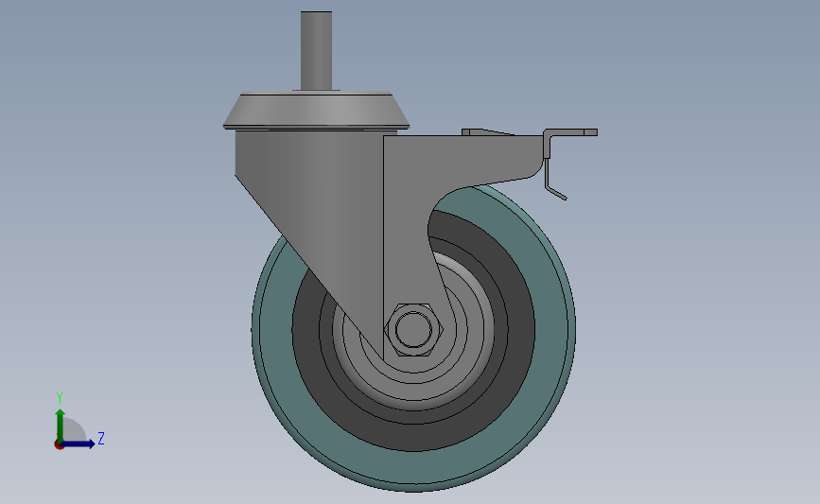Select the dome-shaped swivel cap under the stem

[x=316, y=110]
